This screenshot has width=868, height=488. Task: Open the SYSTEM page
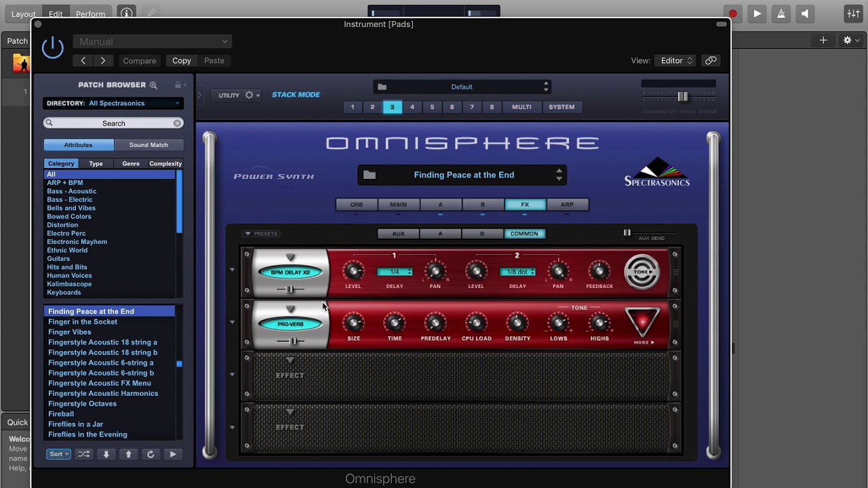(x=561, y=107)
